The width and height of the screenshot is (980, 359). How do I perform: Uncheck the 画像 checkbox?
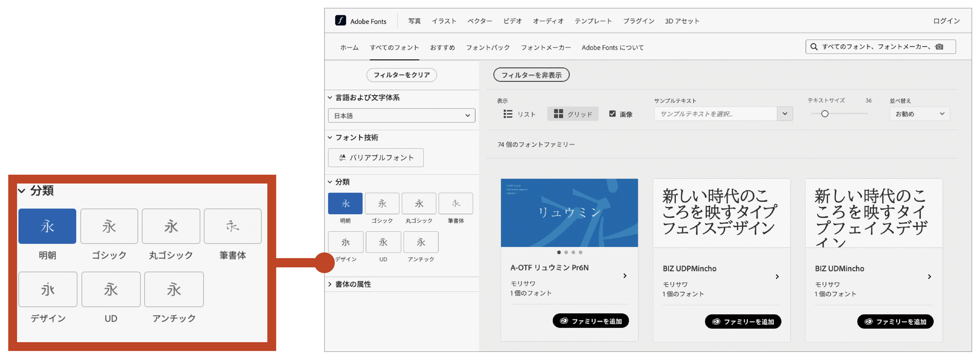click(x=612, y=113)
